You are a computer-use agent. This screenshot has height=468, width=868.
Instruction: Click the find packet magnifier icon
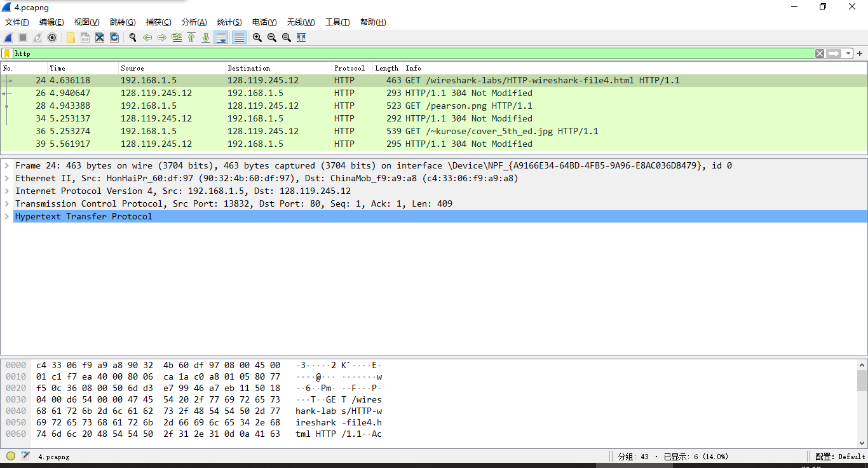[x=133, y=38]
